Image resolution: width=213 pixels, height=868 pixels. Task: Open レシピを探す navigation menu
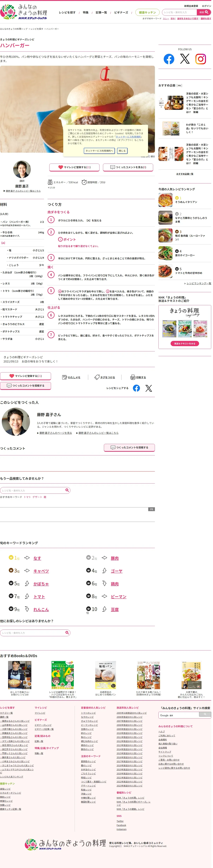(x=68, y=12)
